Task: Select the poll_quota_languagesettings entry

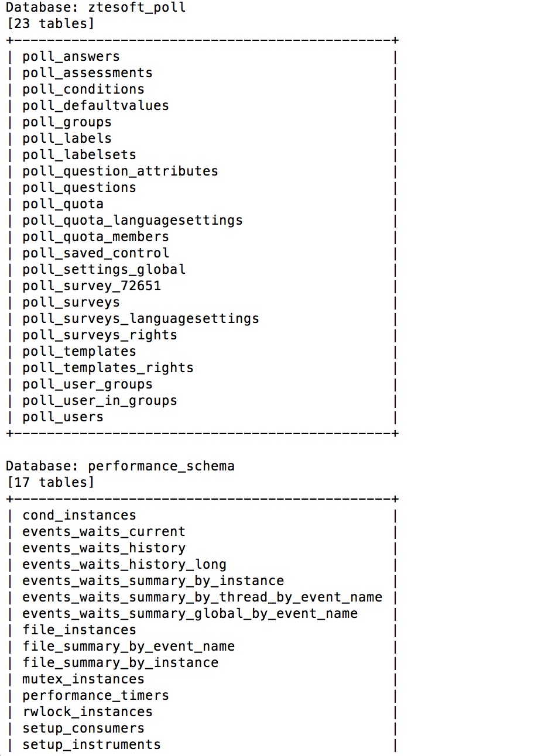Action: coord(132,221)
